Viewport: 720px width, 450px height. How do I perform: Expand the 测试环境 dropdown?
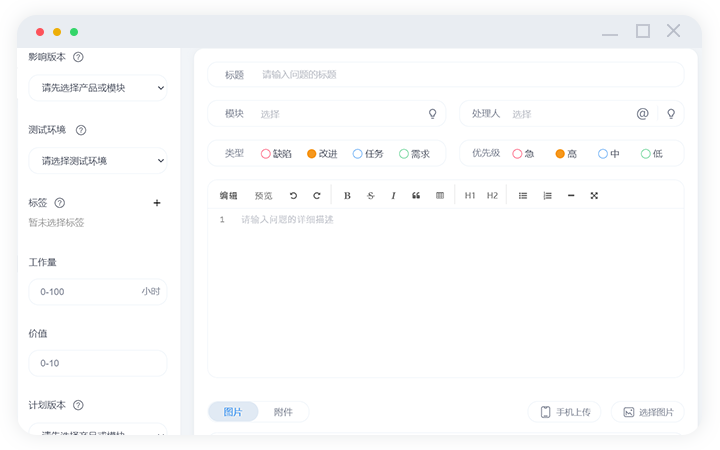pyautogui.click(x=97, y=160)
